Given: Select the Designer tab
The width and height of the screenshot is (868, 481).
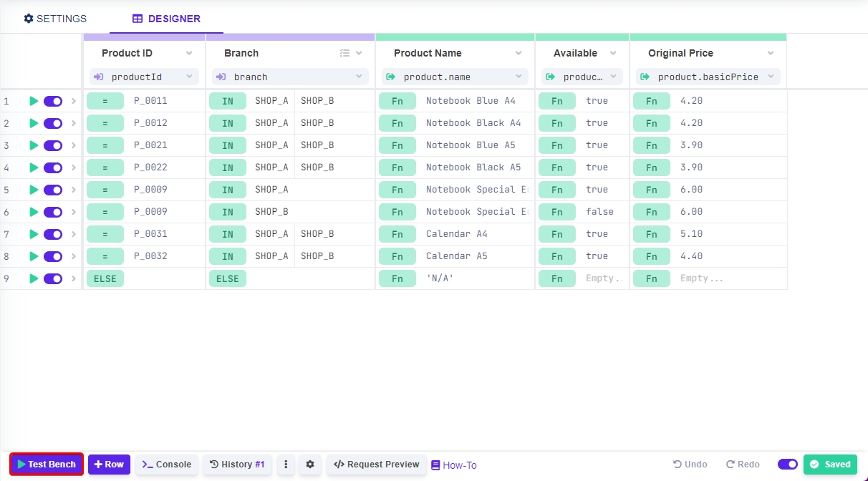Looking at the screenshot, I should (x=166, y=19).
